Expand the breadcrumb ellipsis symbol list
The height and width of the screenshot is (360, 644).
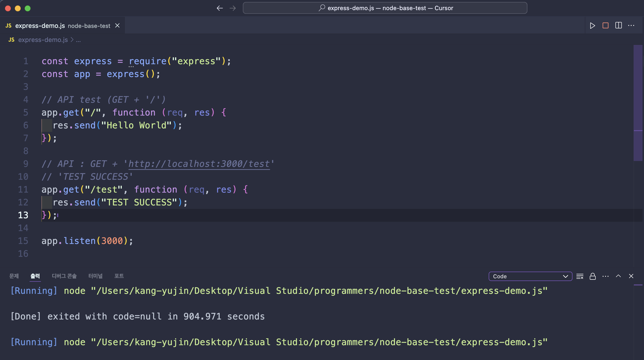click(78, 40)
